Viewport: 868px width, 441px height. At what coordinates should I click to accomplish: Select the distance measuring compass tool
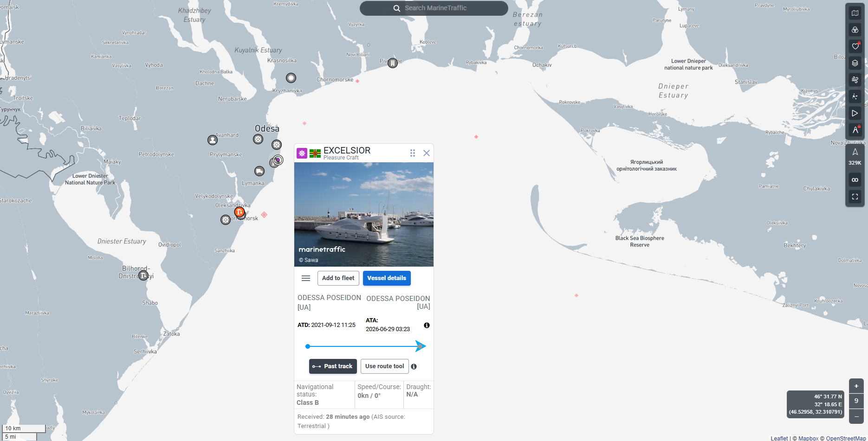coord(855,130)
